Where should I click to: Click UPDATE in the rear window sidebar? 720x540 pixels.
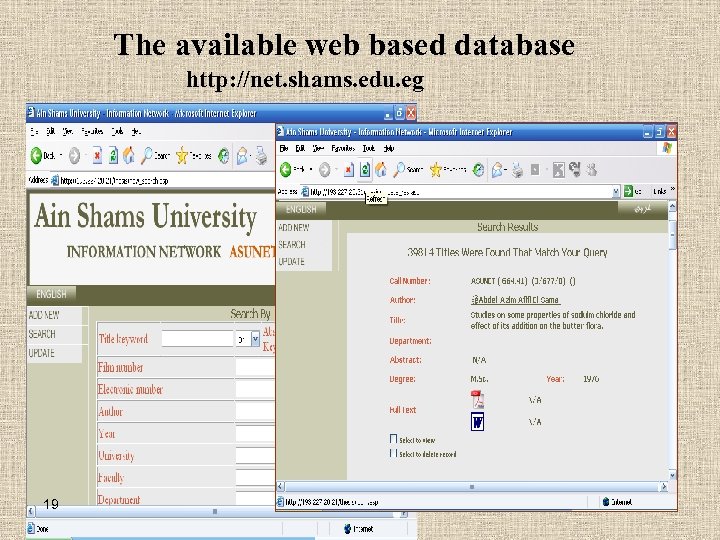pos(42,353)
